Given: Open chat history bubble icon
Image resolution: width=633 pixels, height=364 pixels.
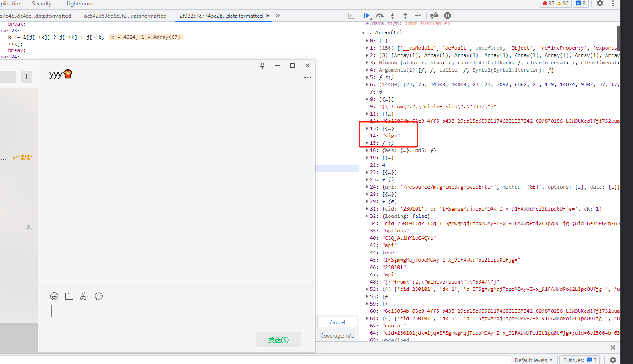Looking at the screenshot, I should pos(99,296).
